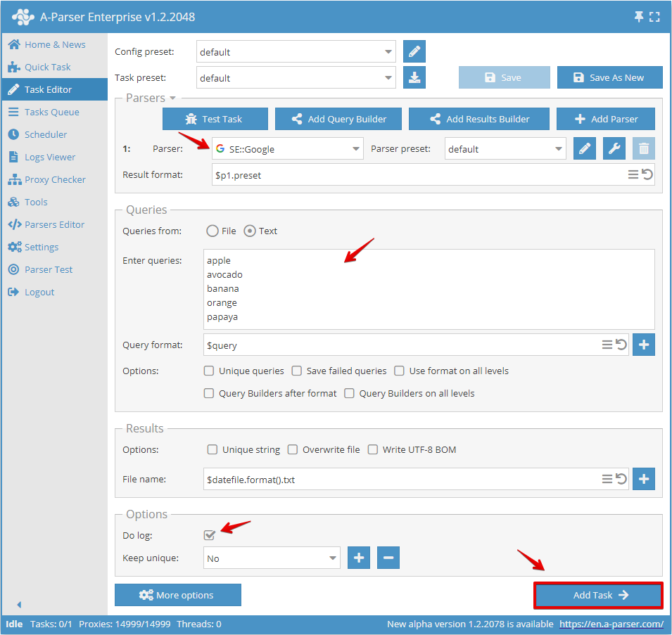Edit the Config preset with the pencil icon

[414, 51]
